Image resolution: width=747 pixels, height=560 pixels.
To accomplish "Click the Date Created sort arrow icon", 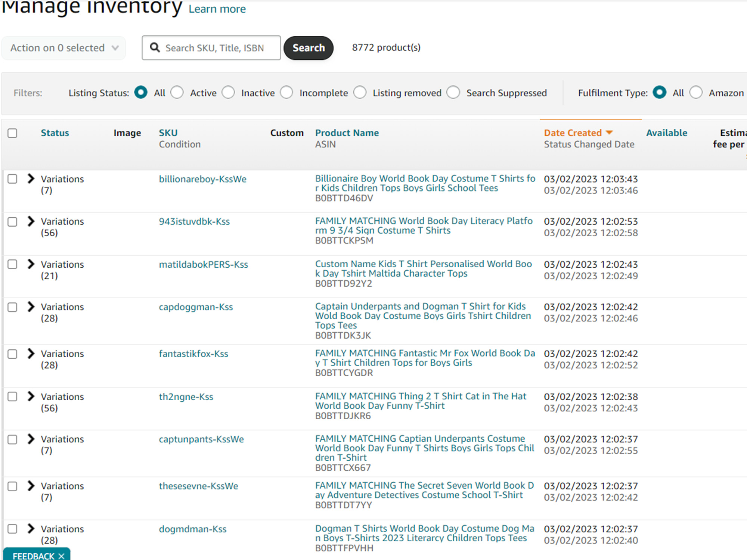I will tap(609, 133).
